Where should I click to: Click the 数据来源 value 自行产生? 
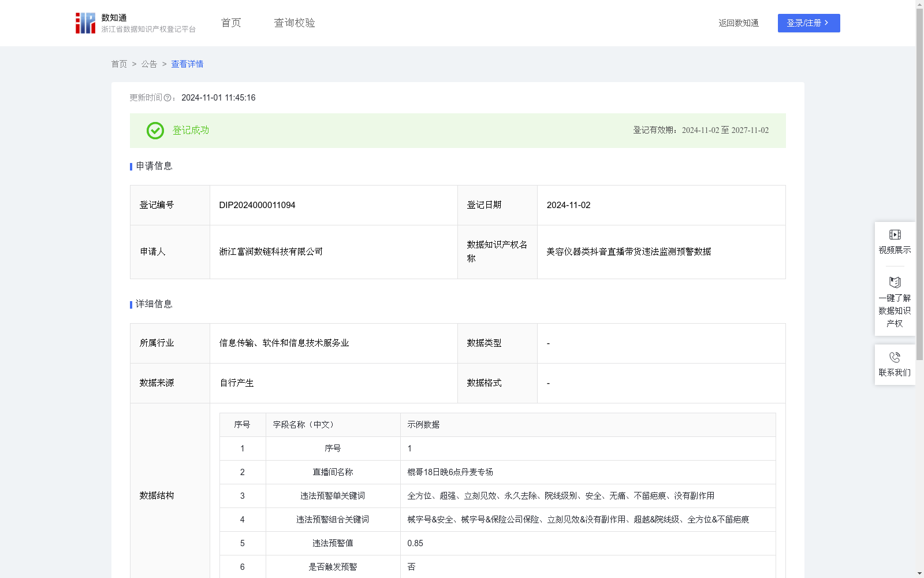(237, 383)
